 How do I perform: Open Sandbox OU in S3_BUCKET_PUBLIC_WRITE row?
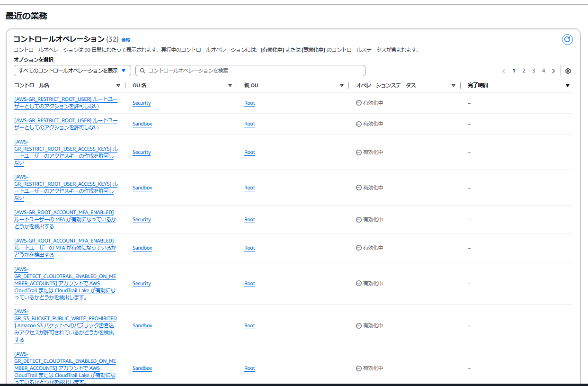click(x=142, y=326)
